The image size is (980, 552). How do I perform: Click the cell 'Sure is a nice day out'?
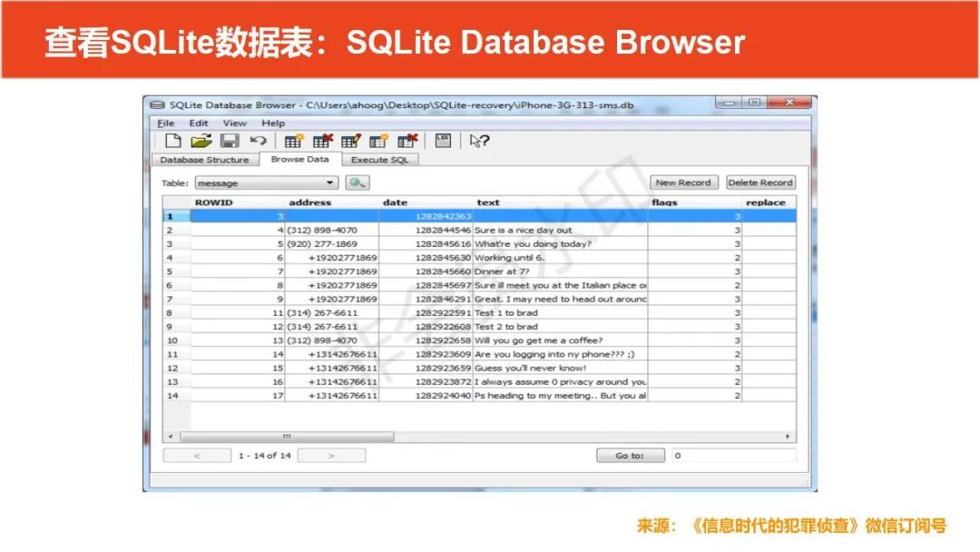(561, 230)
